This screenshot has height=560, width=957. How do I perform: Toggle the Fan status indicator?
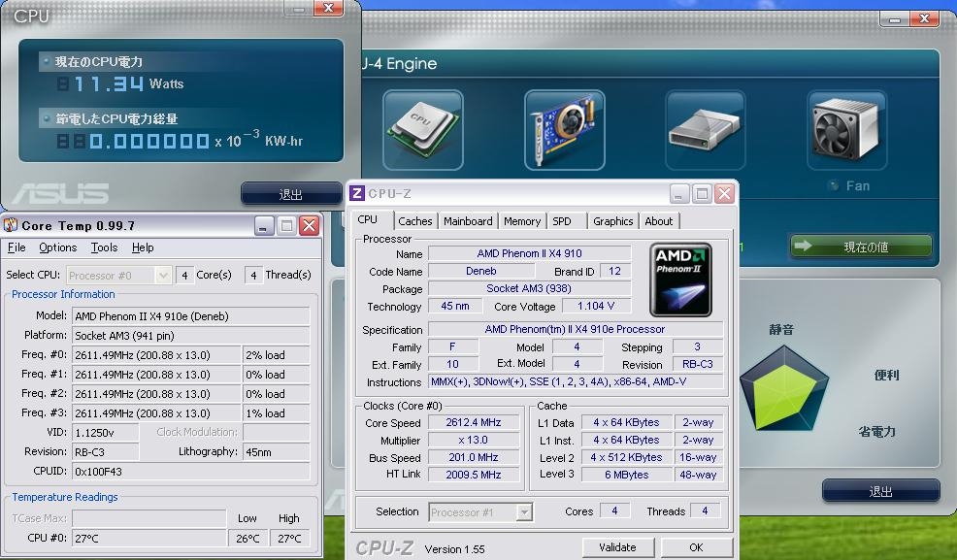[833, 185]
